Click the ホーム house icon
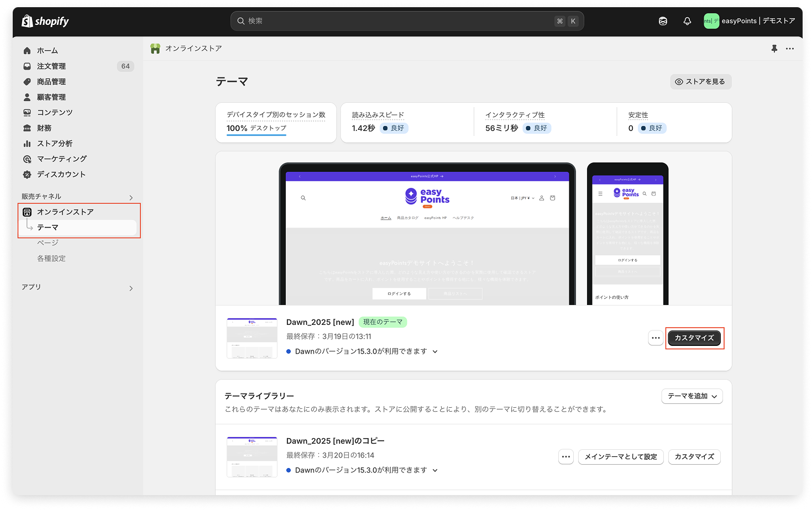 [x=27, y=51]
